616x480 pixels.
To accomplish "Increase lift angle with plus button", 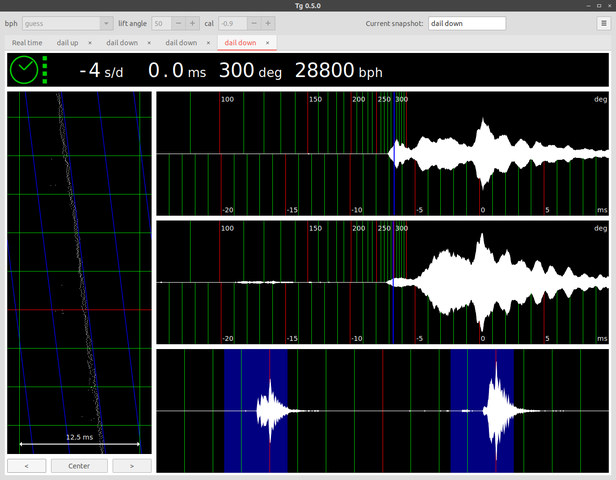I will [192, 24].
